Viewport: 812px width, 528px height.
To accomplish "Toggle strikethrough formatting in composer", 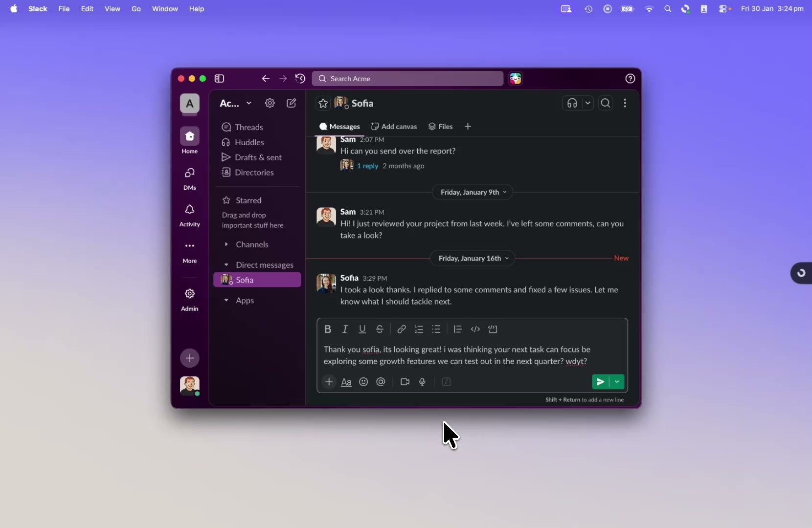I will click(380, 330).
